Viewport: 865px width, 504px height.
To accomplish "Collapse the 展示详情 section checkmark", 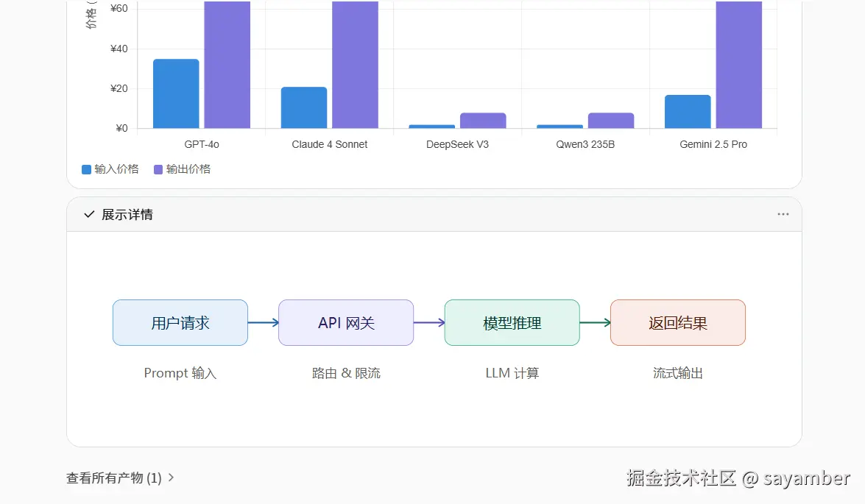I will pos(89,214).
